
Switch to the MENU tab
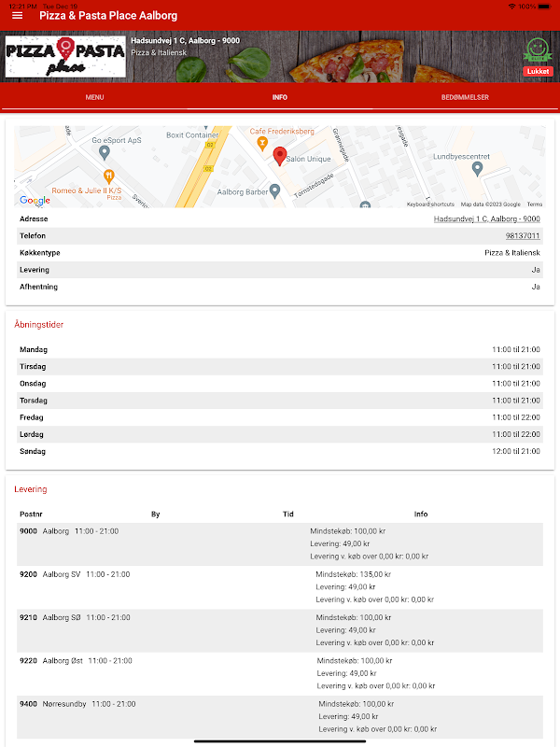tap(94, 97)
